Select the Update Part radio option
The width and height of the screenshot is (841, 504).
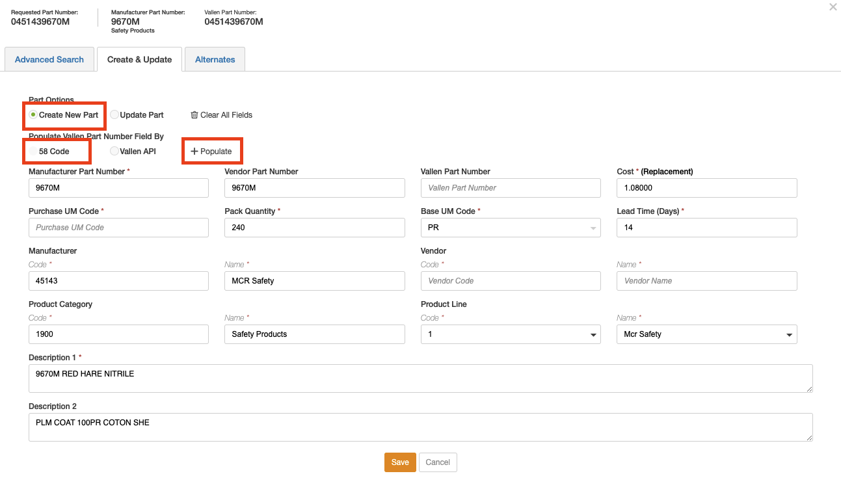pyautogui.click(x=114, y=115)
